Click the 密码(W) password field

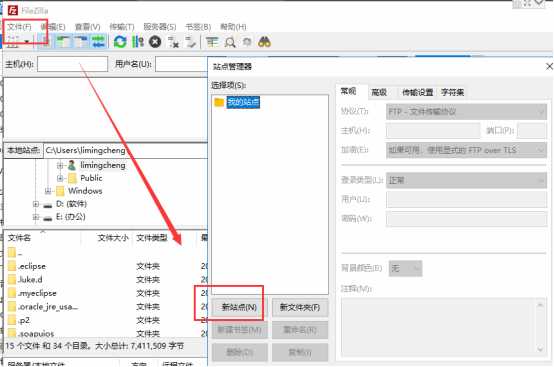[466, 219]
